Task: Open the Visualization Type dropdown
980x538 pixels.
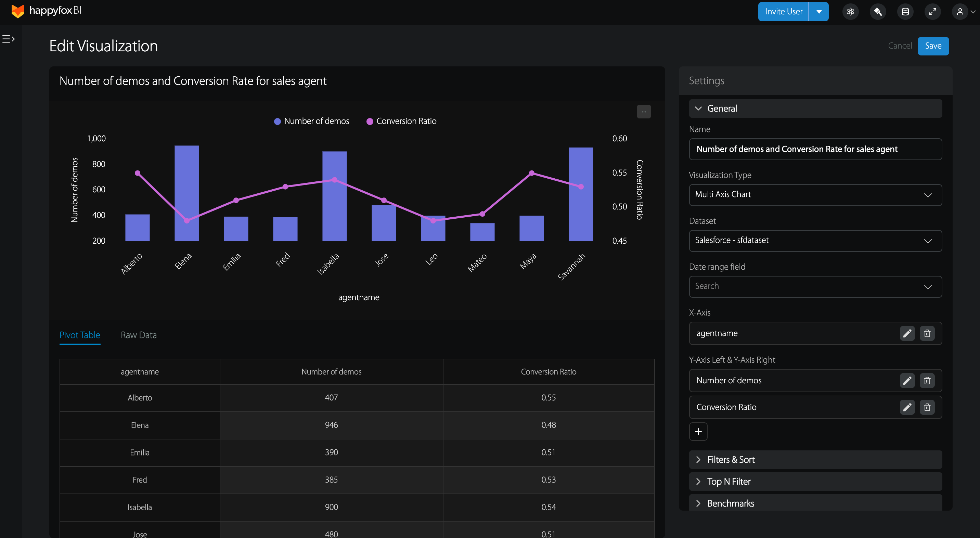Action: tap(815, 195)
